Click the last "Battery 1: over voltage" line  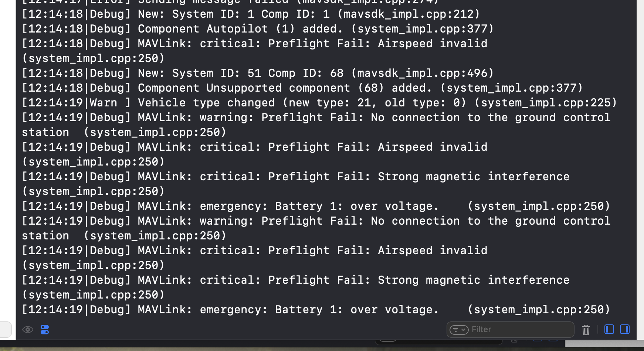tap(316, 310)
